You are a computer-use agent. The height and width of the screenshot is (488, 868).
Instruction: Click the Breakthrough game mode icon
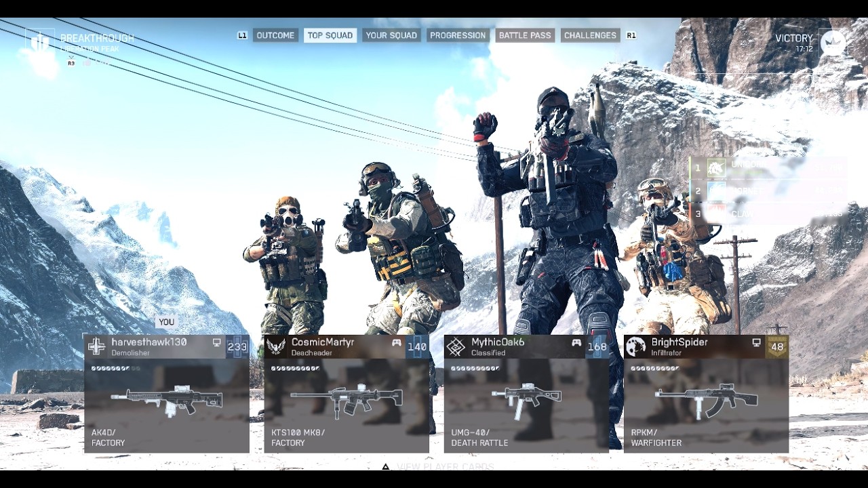point(40,42)
